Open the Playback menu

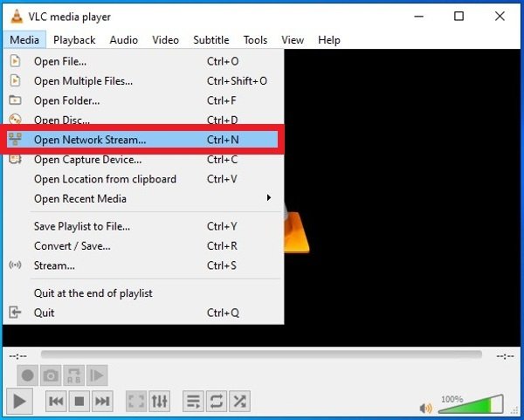pos(74,40)
